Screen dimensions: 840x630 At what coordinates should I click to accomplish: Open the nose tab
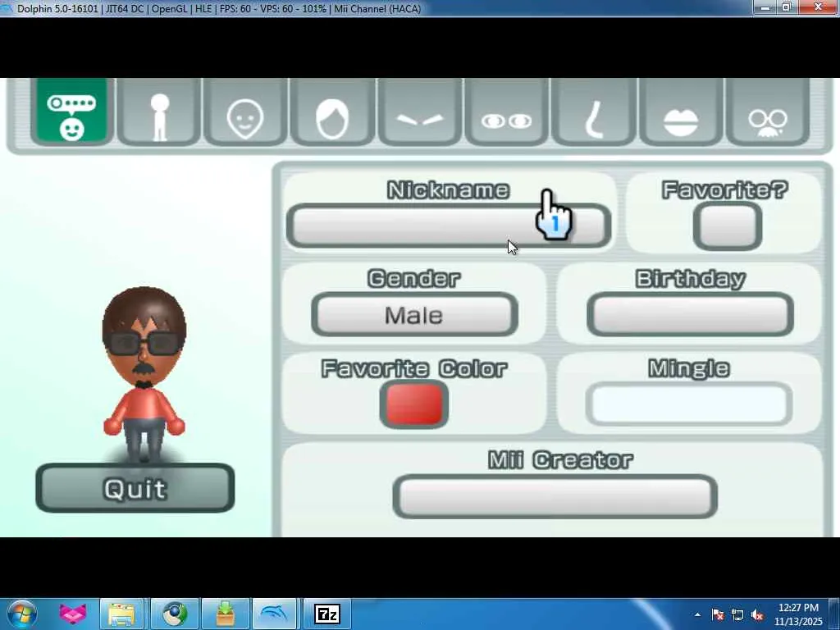594,112
